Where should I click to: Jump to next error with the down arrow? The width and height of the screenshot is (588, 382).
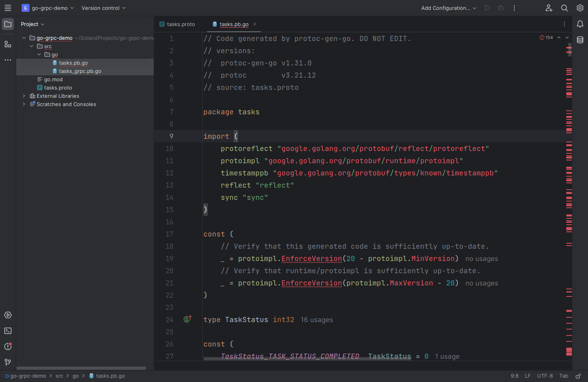[x=567, y=37]
